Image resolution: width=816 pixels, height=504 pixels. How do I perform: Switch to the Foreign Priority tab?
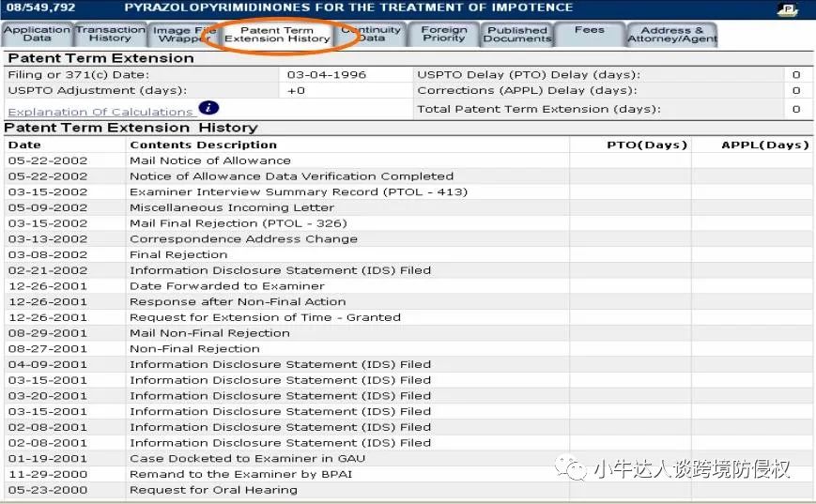444,34
